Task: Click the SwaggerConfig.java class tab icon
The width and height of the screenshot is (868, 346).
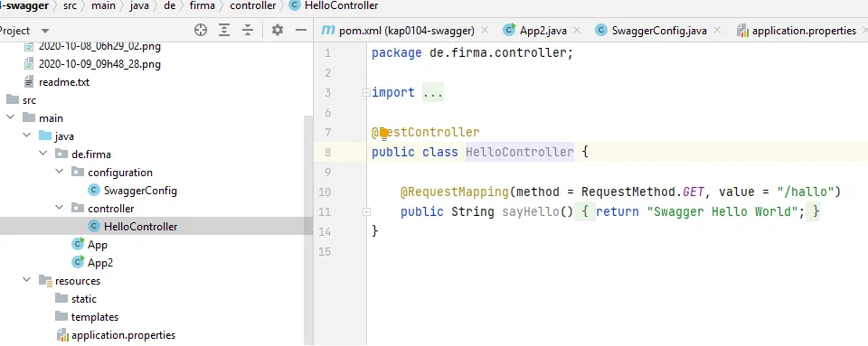Action: pos(601,31)
